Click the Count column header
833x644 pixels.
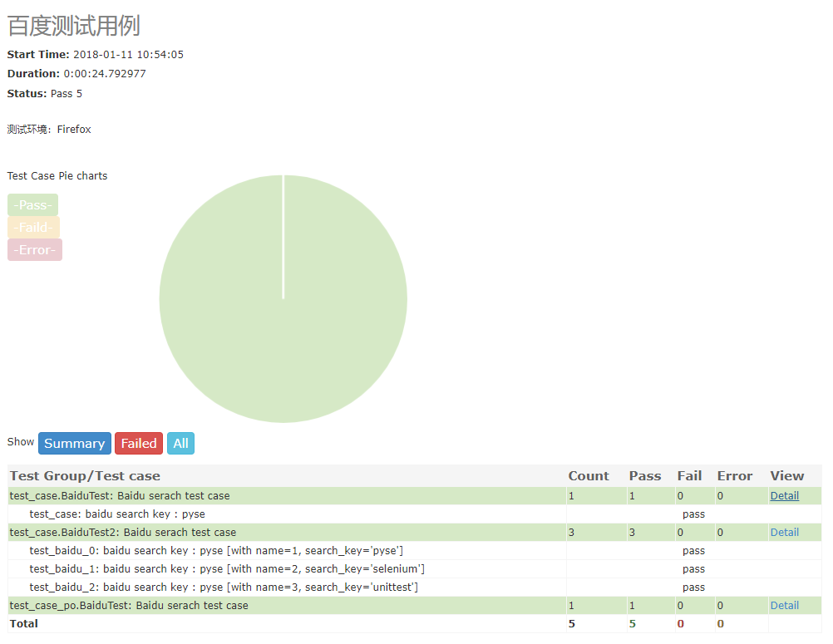click(588, 475)
